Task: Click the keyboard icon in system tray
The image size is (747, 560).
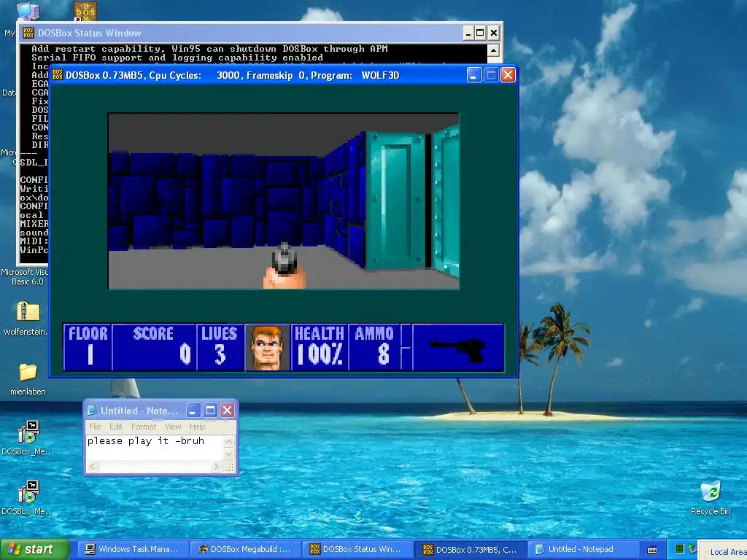Action: (652, 550)
